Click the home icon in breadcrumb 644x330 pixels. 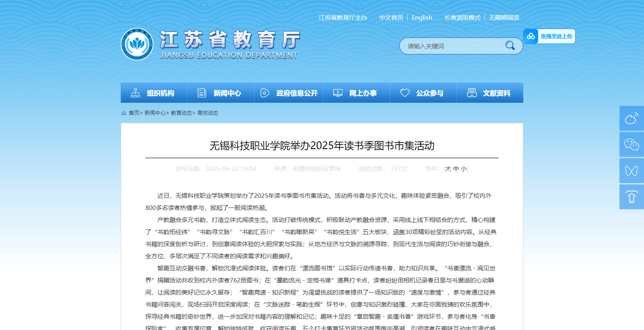pos(124,113)
